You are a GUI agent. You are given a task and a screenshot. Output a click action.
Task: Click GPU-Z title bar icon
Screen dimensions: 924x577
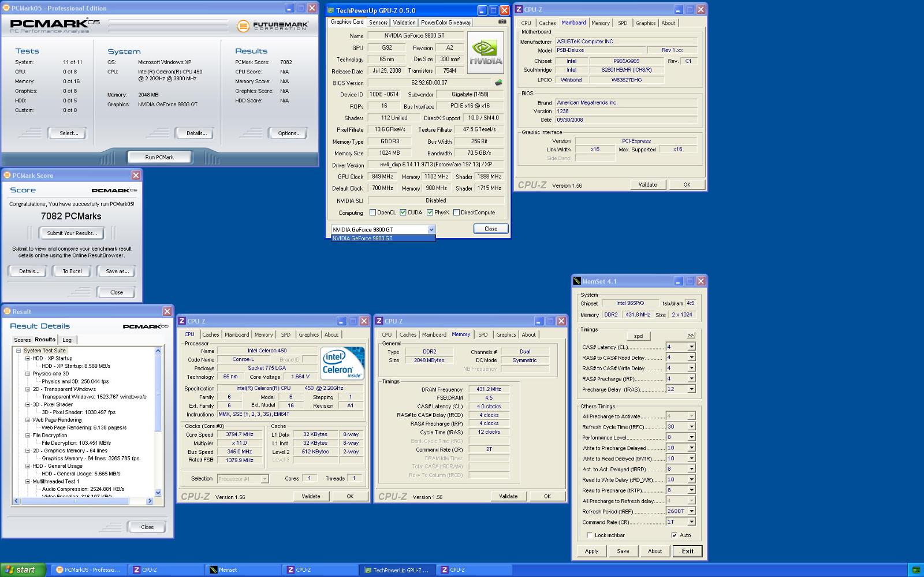coord(331,10)
